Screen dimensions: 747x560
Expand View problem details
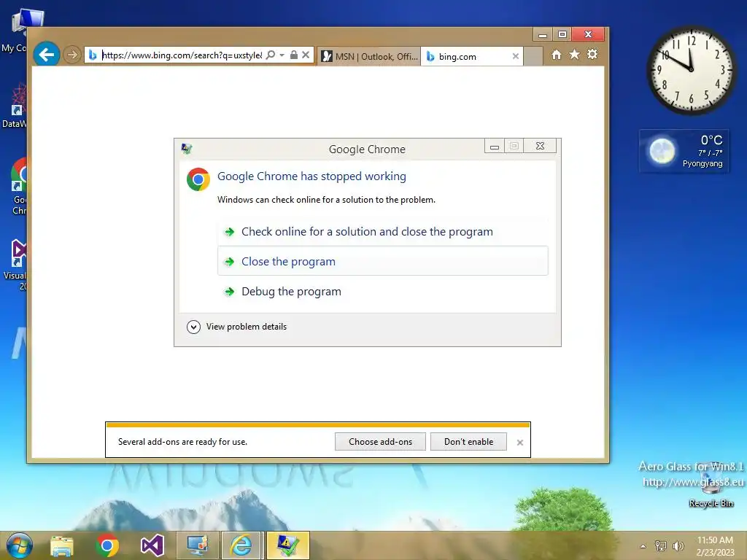[237, 327]
